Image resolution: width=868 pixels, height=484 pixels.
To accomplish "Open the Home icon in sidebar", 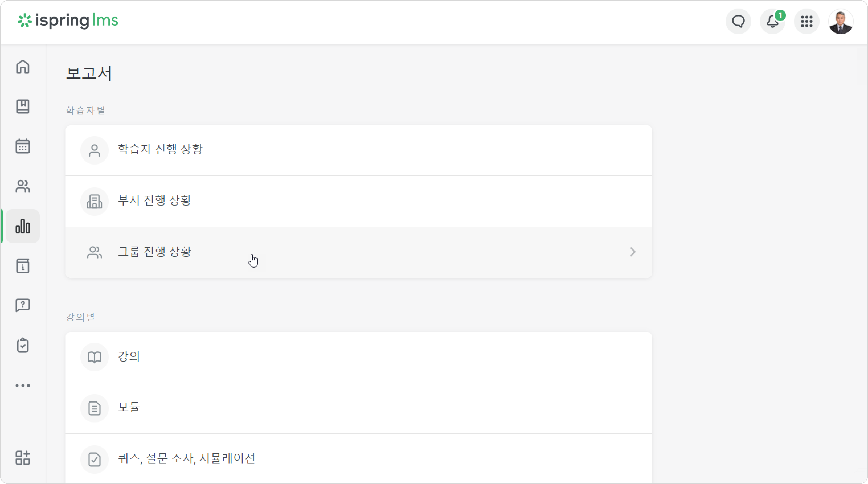I will (x=23, y=67).
